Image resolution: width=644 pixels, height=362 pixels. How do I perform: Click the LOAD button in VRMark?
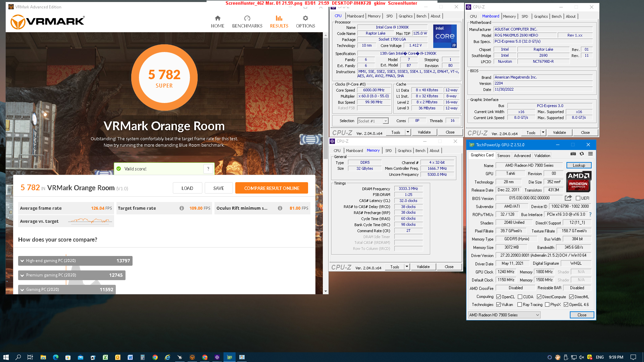coord(187,188)
